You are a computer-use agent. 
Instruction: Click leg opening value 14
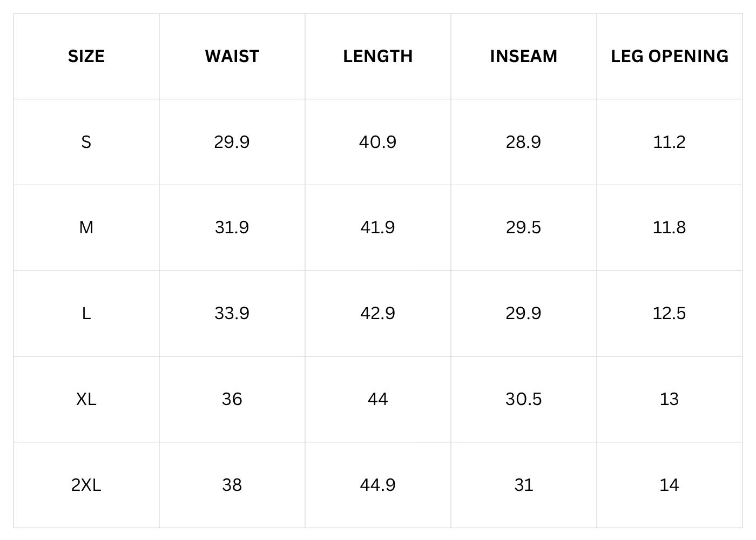669,485
